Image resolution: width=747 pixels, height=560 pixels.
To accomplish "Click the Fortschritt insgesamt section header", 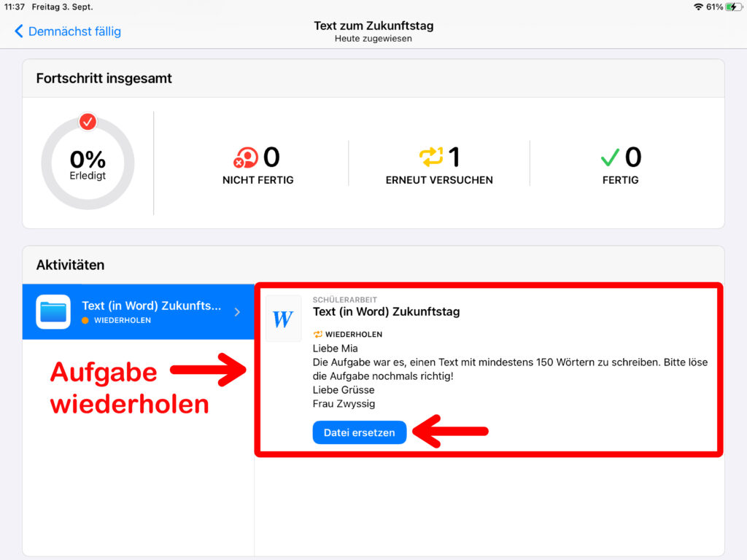I will [104, 78].
